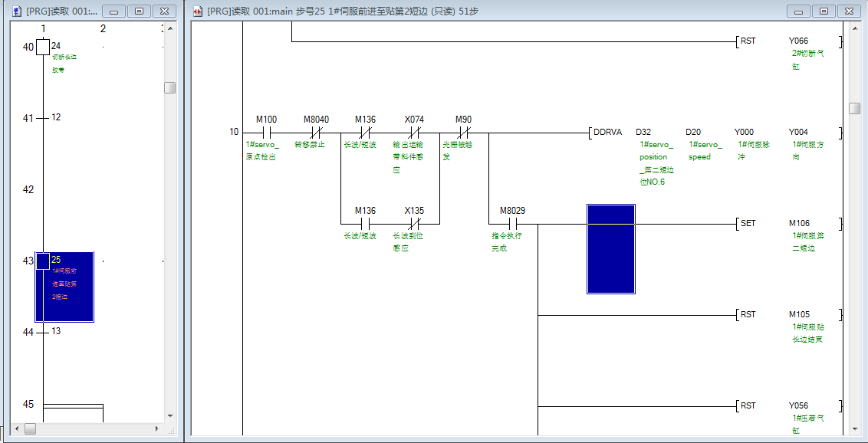Select highlighted SFC step 25 block

[64, 286]
